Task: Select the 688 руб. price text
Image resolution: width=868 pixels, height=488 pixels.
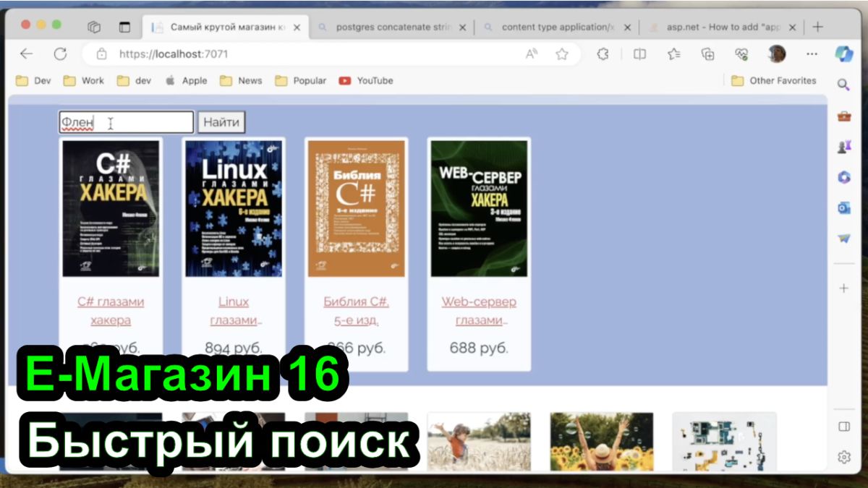Action: [480, 348]
